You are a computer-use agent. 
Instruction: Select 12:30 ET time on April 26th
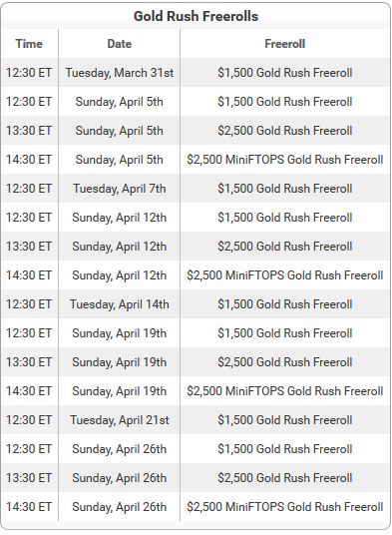(29, 449)
